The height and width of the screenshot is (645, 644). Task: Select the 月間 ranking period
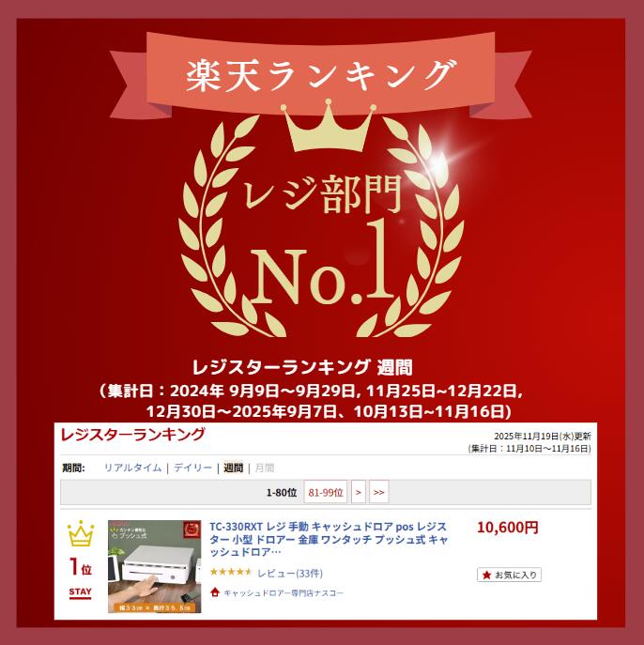point(265,468)
